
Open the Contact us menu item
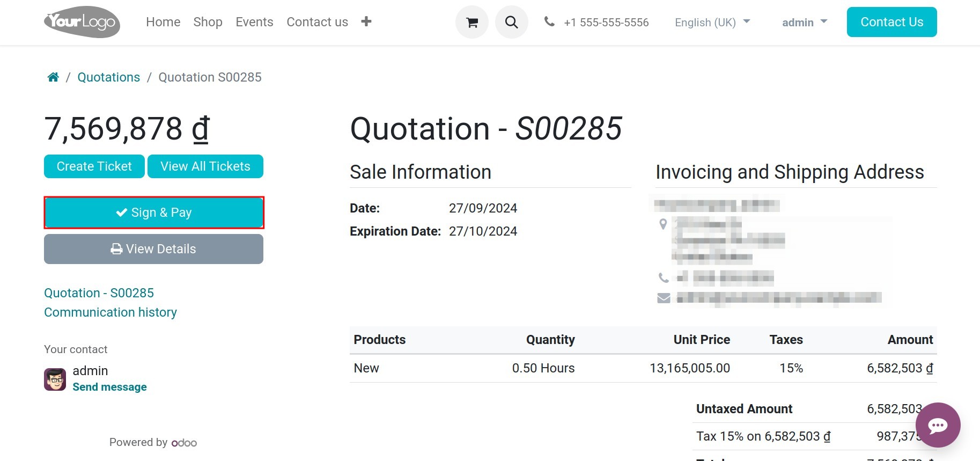coord(317,22)
